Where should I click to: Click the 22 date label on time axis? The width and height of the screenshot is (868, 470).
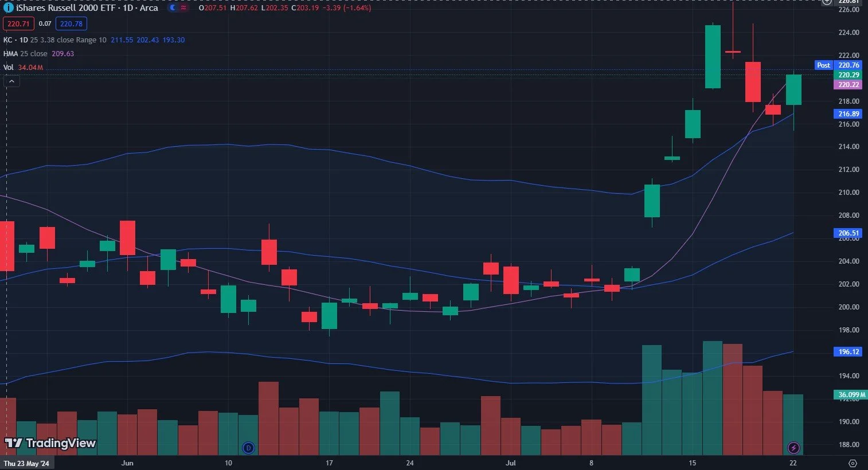(x=793, y=463)
